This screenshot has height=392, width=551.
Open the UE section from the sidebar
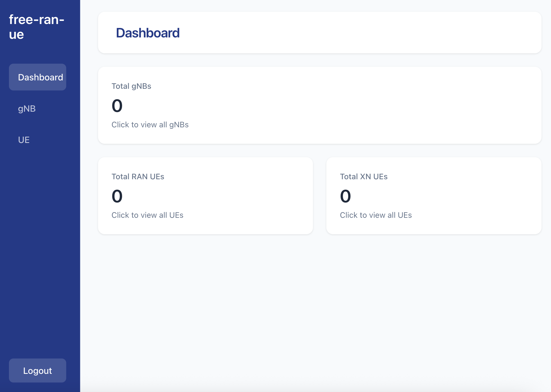point(23,140)
